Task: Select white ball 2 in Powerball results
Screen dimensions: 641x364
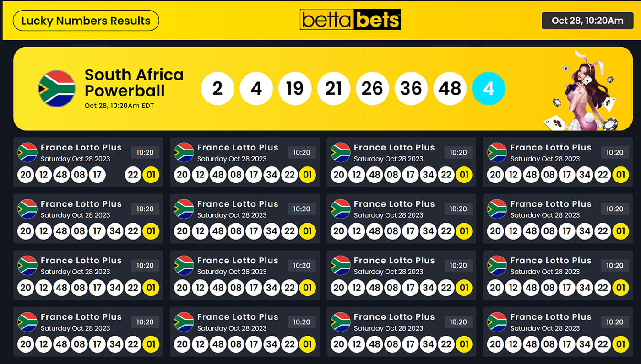Action: [x=217, y=89]
